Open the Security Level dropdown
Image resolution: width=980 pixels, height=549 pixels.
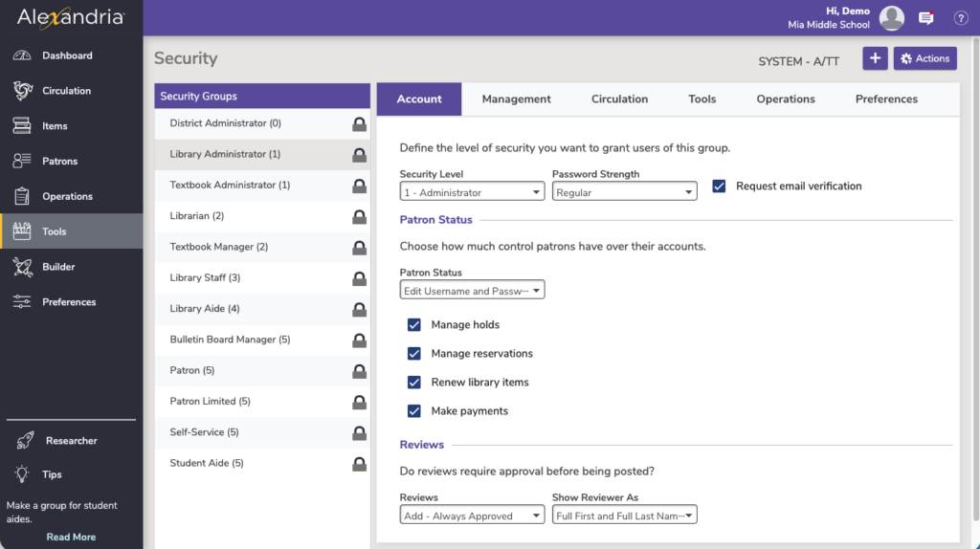tap(472, 192)
